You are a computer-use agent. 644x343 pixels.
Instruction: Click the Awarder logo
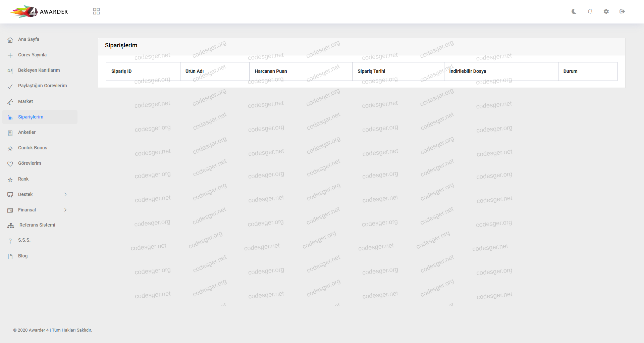(39, 12)
